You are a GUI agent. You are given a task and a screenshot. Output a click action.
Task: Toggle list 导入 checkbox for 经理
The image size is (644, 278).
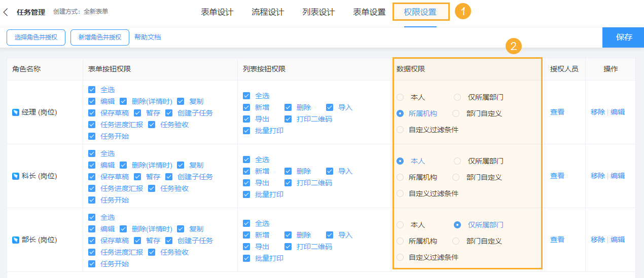(330, 107)
